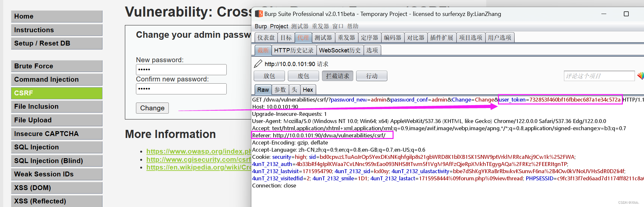
Task: Open the owasp.org reference link
Action: point(199,151)
